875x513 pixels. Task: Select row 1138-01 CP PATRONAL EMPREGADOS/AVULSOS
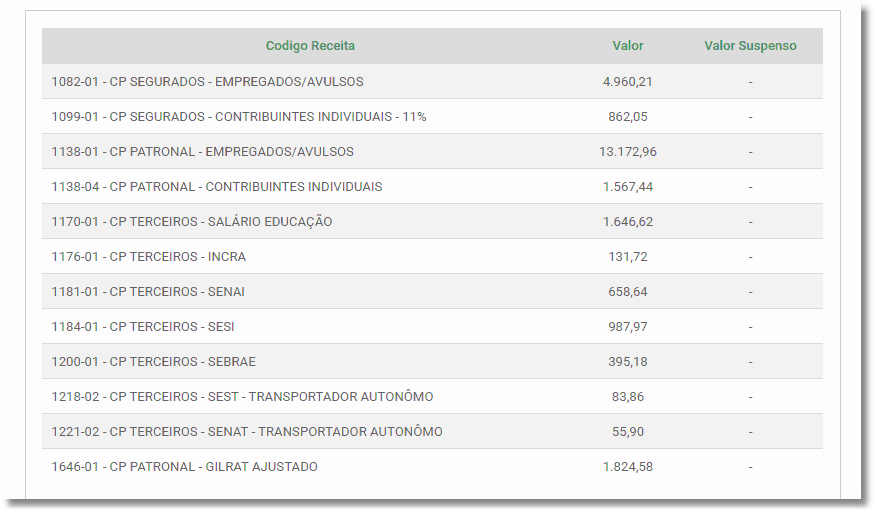432,151
